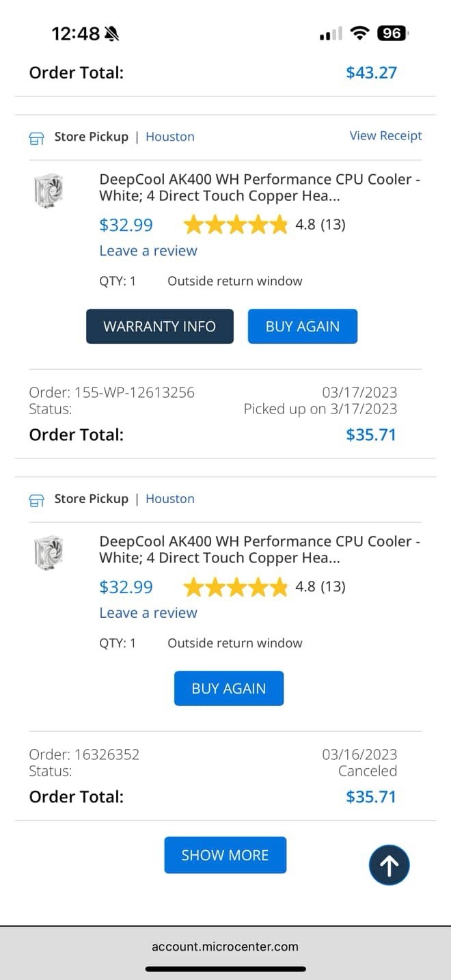The width and height of the screenshot is (451, 980).
Task: Tap star rating on picked-up order item
Action: (236, 225)
